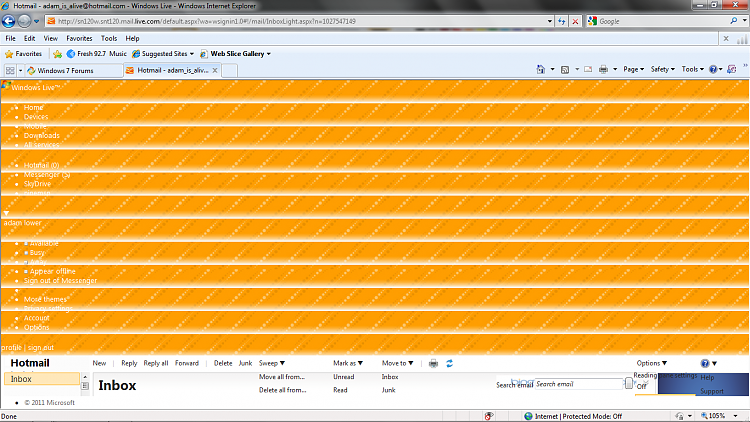Click the Favorites star button

23,54
